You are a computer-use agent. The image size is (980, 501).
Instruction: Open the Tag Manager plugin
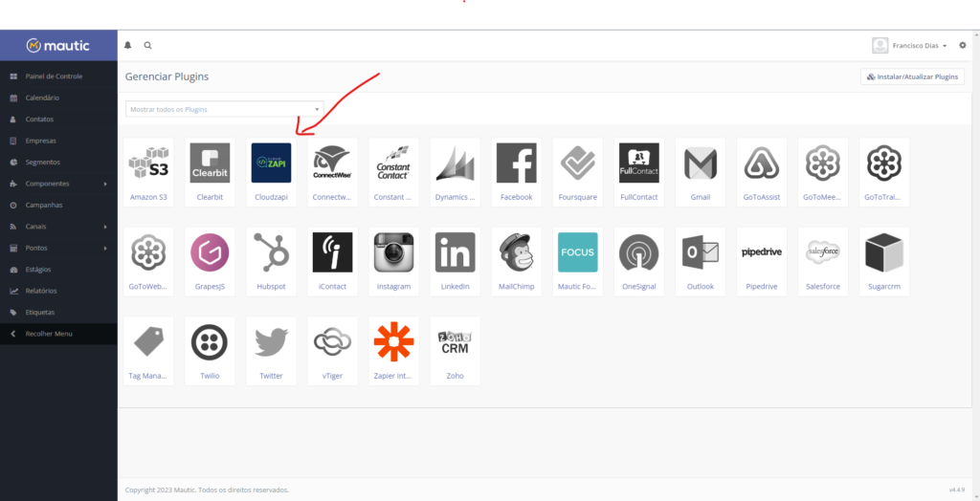click(x=148, y=351)
